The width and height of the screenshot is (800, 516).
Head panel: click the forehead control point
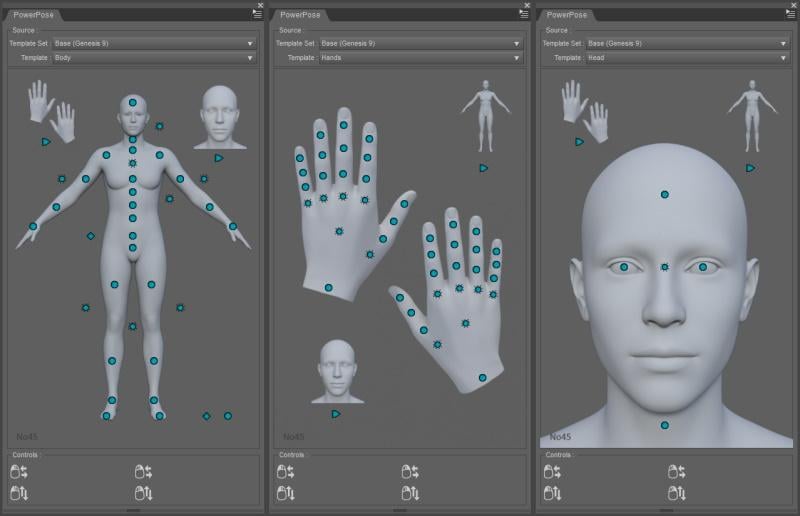coord(665,194)
